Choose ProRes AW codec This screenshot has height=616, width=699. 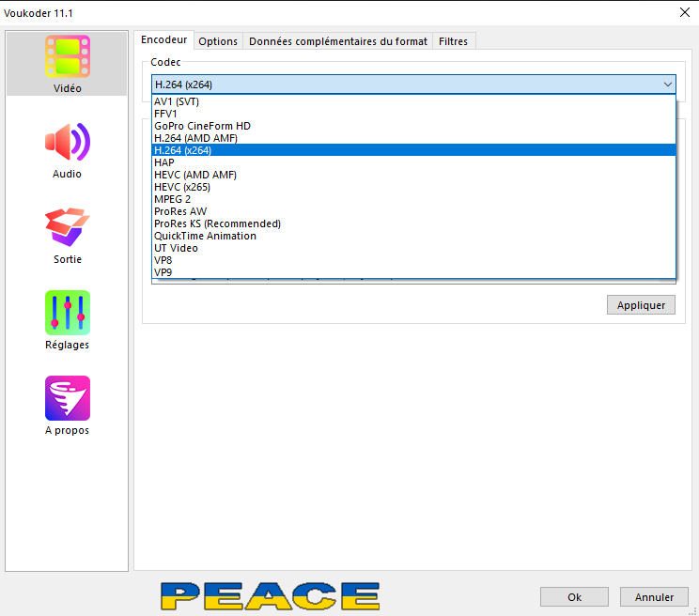(x=413, y=211)
